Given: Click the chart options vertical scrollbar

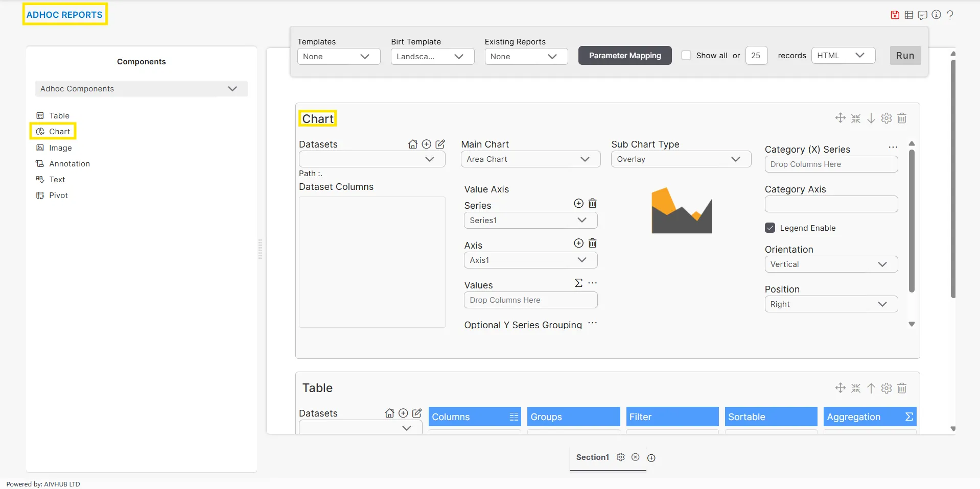Looking at the screenshot, I should coord(912,221).
